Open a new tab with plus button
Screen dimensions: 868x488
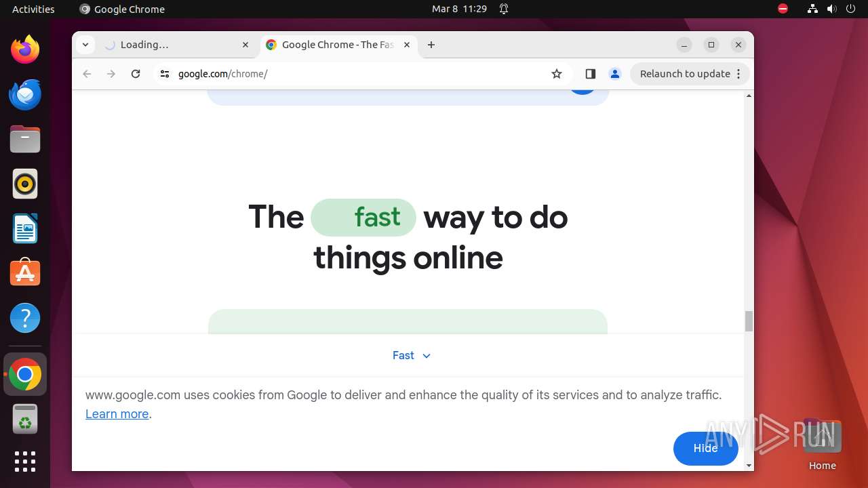pyautogui.click(x=431, y=45)
